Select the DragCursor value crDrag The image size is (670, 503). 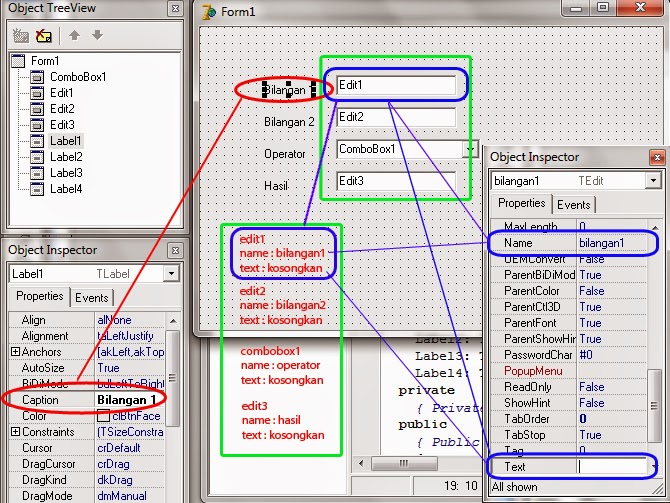click(x=129, y=464)
